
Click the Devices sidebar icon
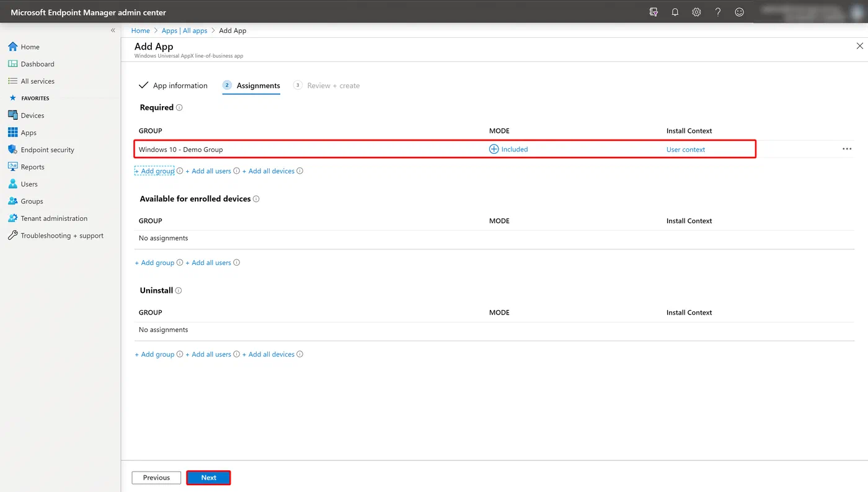[12, 115]
